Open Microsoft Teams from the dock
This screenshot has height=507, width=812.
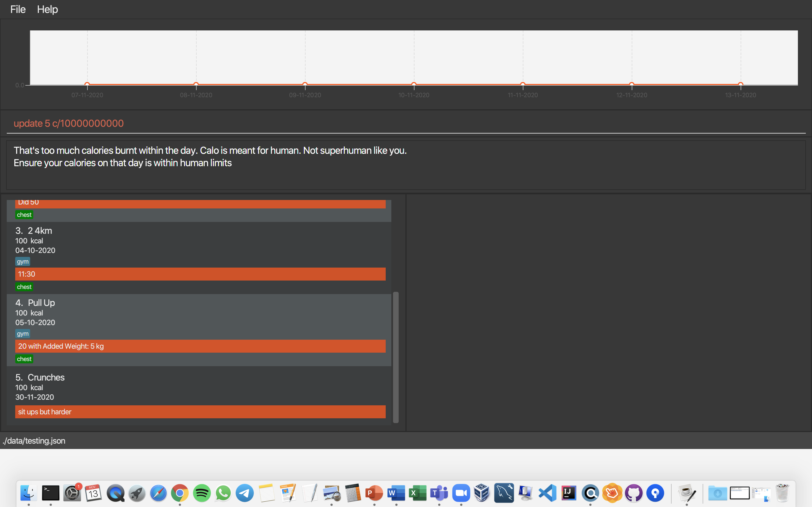(x=439, y=493)
